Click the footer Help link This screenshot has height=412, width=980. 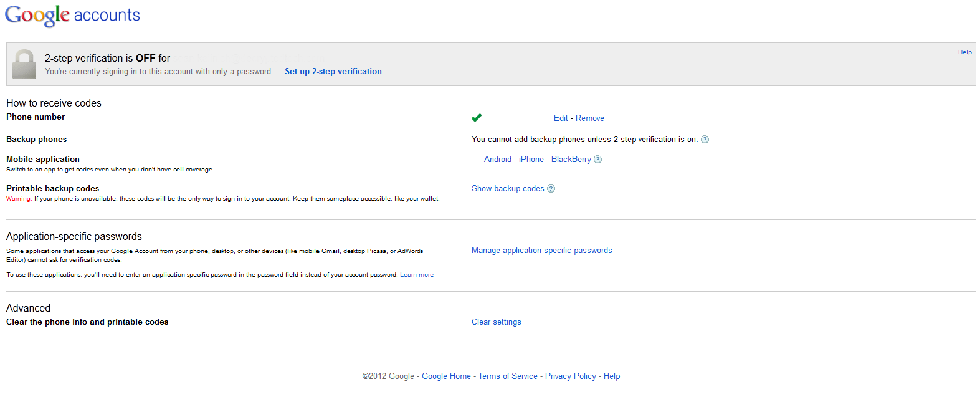(x=612, y=376)
